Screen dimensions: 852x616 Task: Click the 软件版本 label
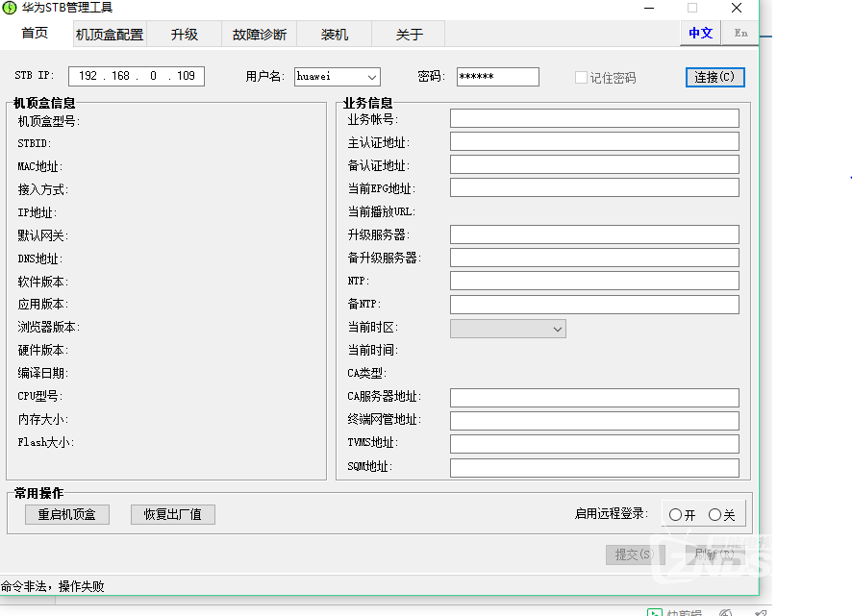point(43,282)
